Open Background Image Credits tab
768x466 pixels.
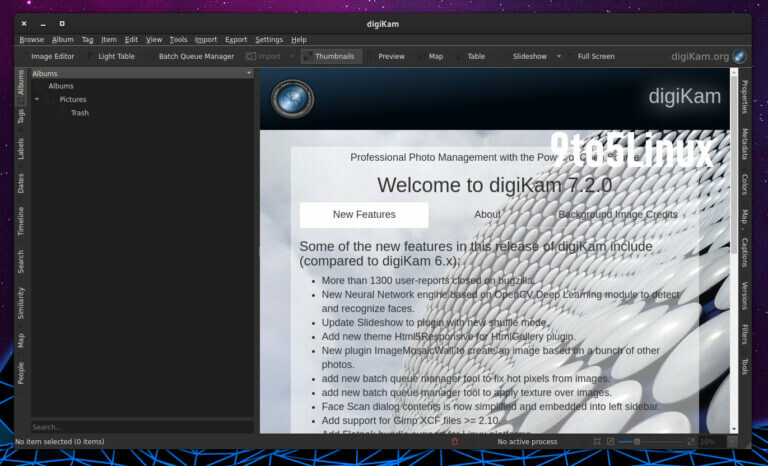[x=617, y=214]
